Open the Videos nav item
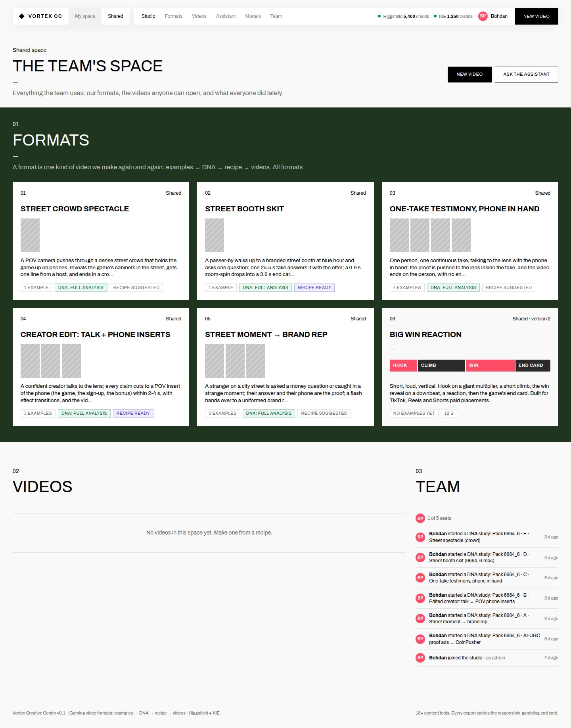This screenshot has height=728, width=571. click(199, 16)
